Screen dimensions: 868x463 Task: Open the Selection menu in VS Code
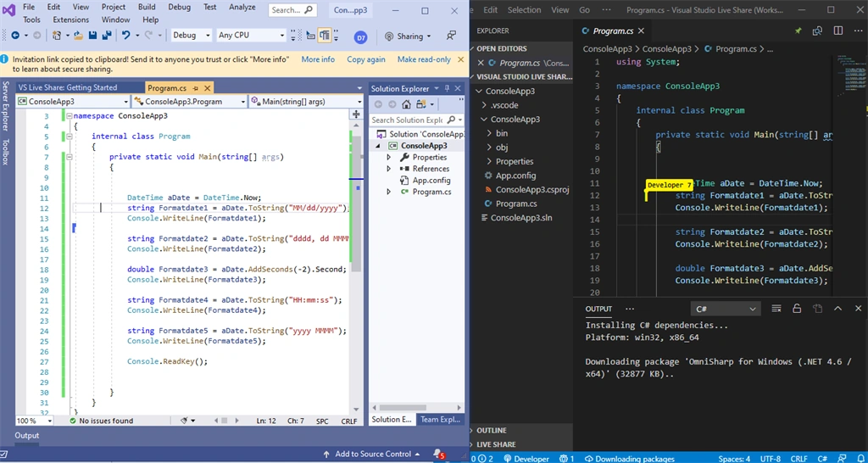click(524, 10)
